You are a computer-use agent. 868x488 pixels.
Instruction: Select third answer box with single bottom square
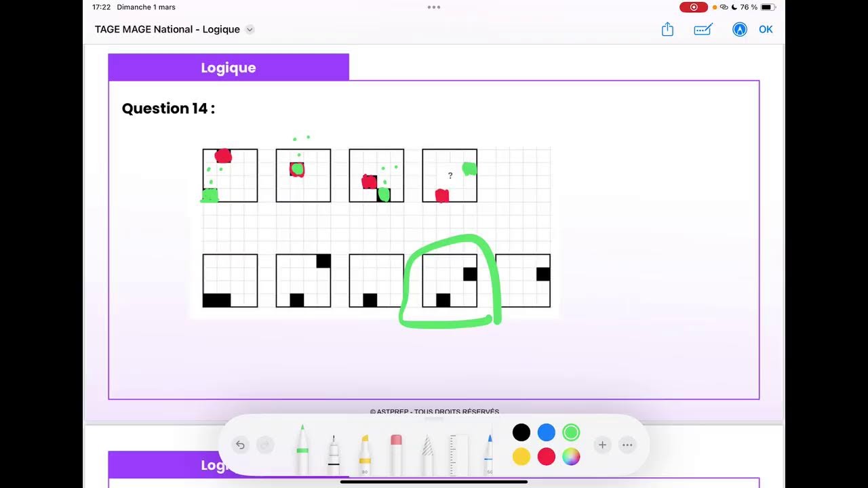click(x=376, y=281)
